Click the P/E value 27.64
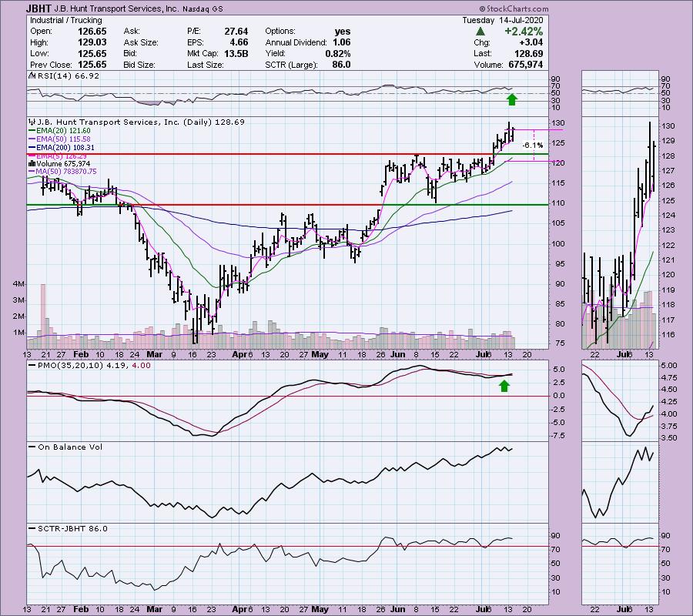 click(x=236, y=32)
